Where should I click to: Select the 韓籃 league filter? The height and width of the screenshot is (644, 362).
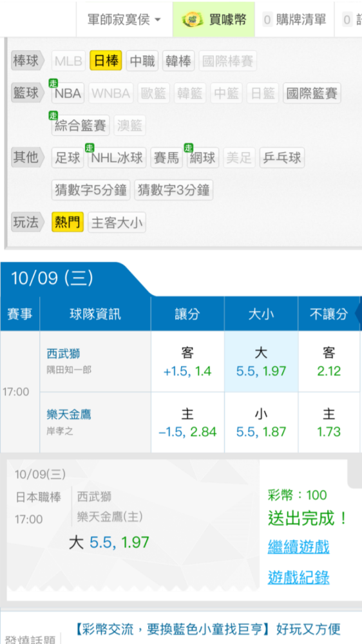(190, 93)
